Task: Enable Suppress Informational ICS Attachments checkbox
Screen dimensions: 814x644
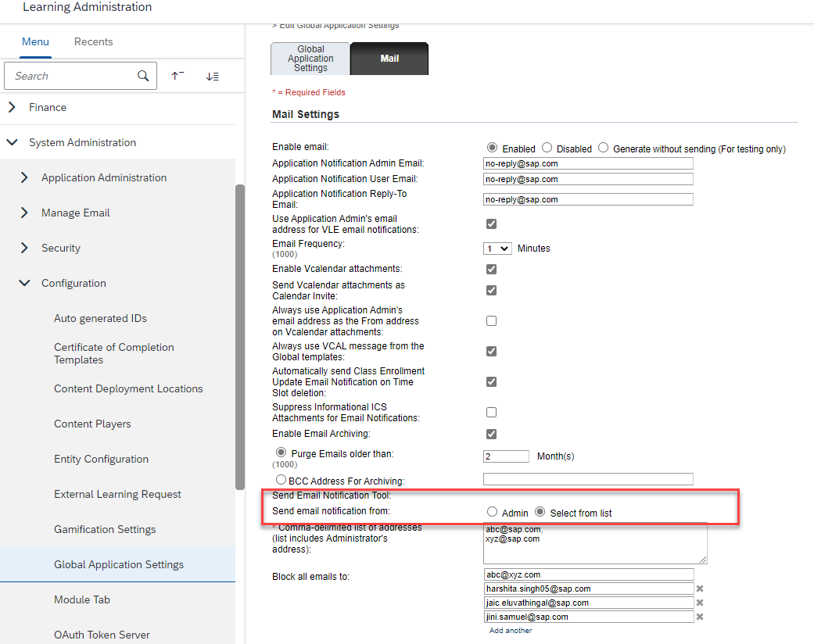Action: click(x=491, y=412)
